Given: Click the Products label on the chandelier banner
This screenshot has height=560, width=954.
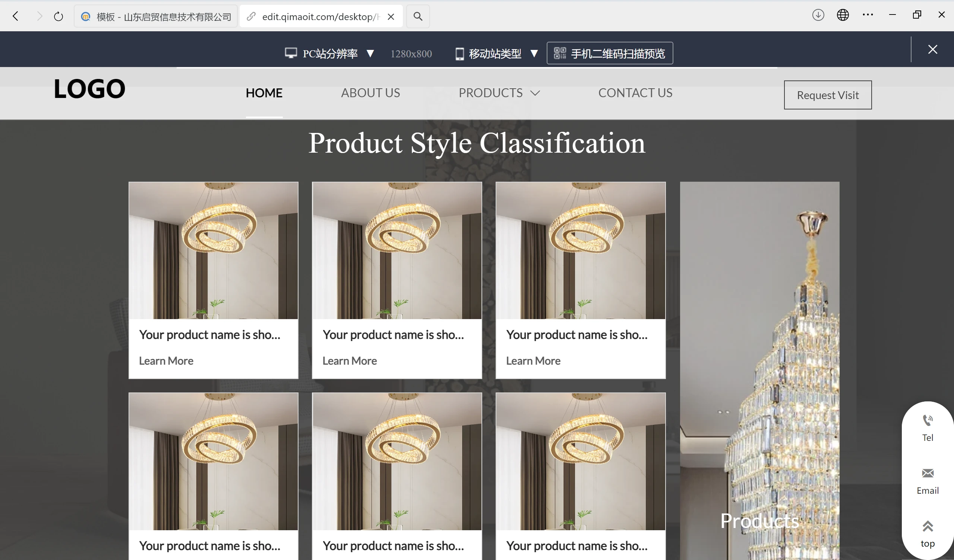Looking at the screenshot, I should [x=759, y=521].
